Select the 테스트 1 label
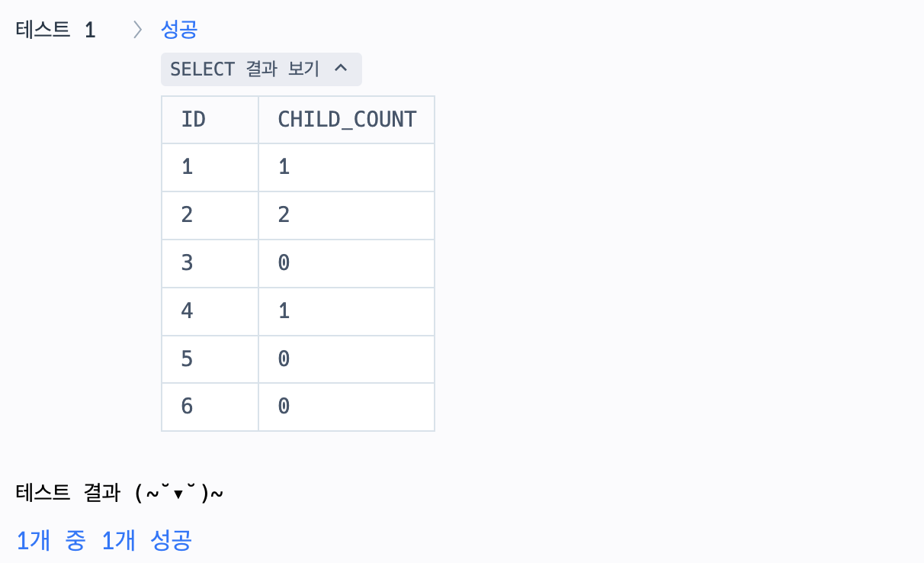 [x=56, y=31]
